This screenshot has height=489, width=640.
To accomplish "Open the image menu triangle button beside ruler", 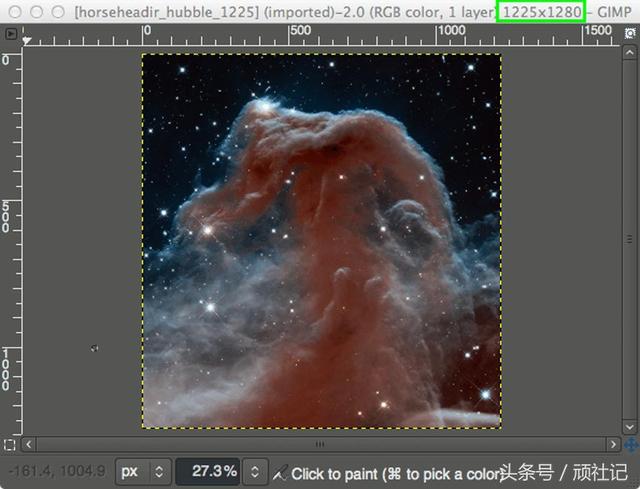I will tap(11, 33).
